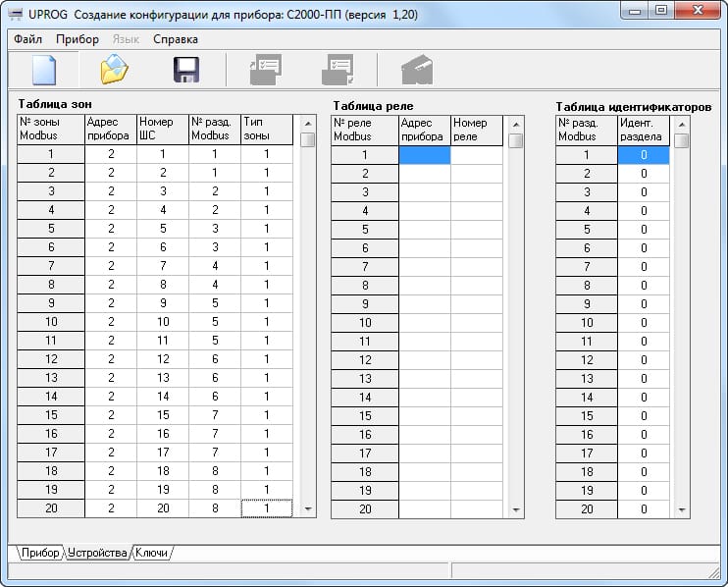Screen dimensions: 728x587
Task: Click identifier table scrollbar thumb
Action: coord(682,140)
